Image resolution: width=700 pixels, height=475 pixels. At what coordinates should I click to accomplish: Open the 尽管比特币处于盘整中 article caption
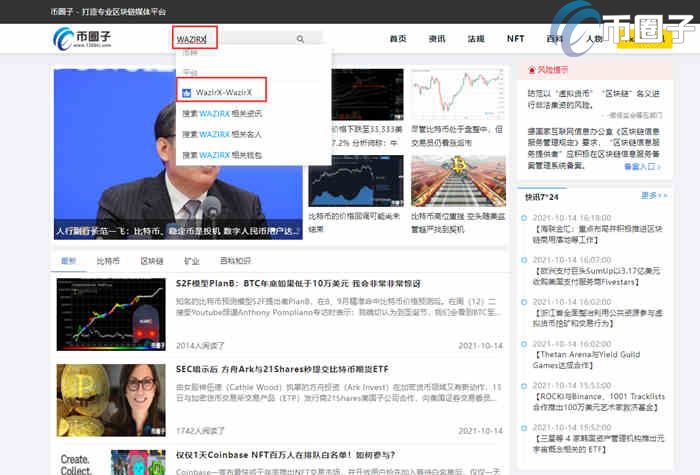pyautogui.click(x=457, y=136)
